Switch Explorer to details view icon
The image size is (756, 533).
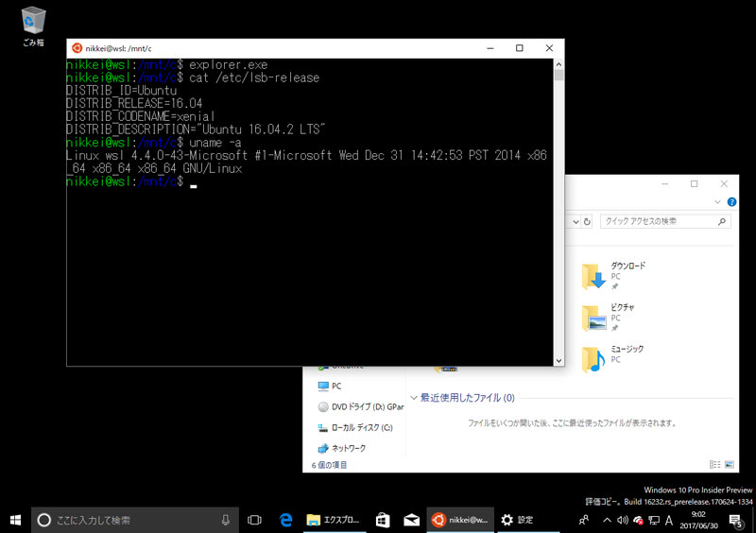click(715, 465)
